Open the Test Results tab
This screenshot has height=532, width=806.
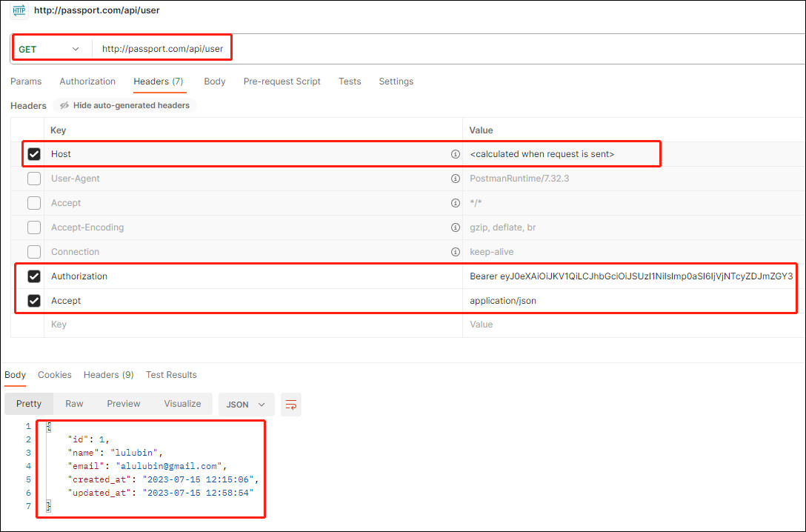[171, 375]
